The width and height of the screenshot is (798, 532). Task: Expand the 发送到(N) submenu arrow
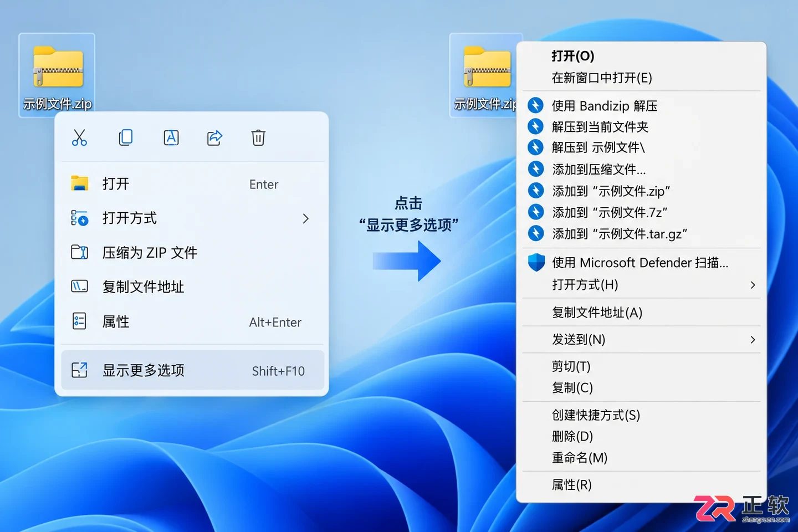[753, 340]
